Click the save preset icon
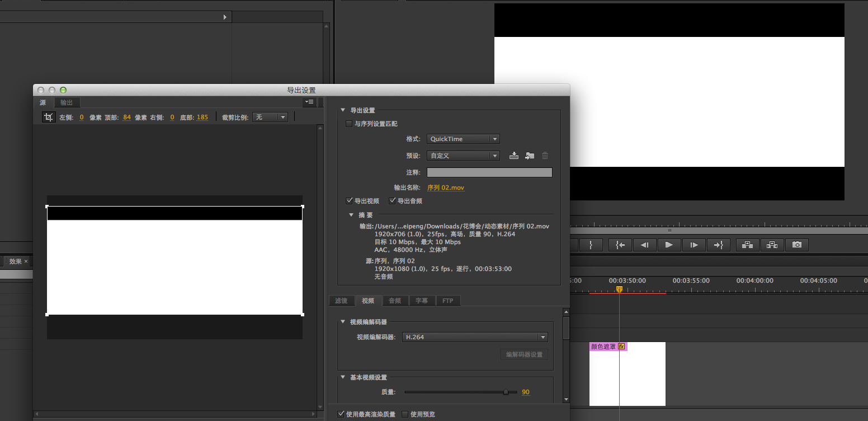The width and height of the screenshot is (868, 421). pos(514,156)
